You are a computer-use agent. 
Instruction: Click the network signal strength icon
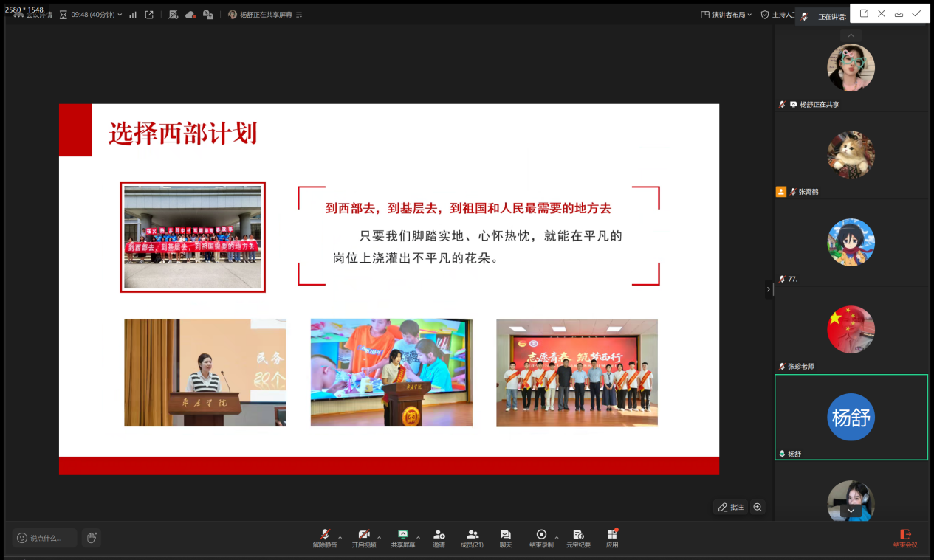[133, 15]
